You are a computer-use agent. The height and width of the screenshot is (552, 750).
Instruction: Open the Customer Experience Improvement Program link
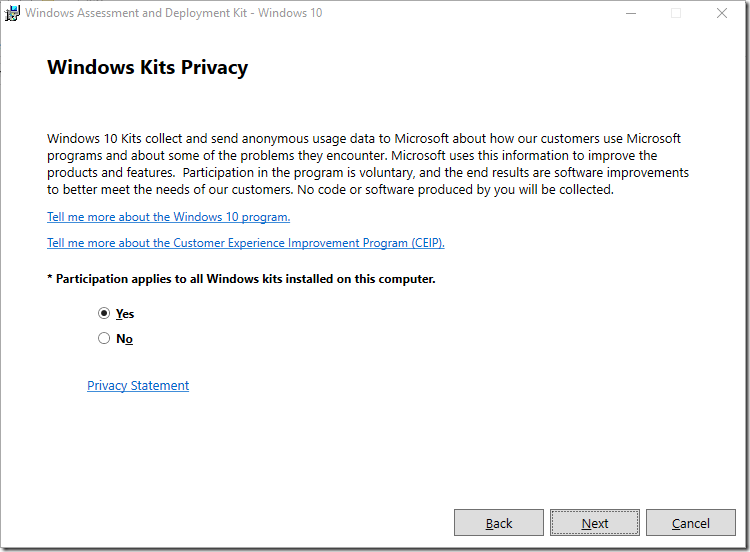point(245,243)
